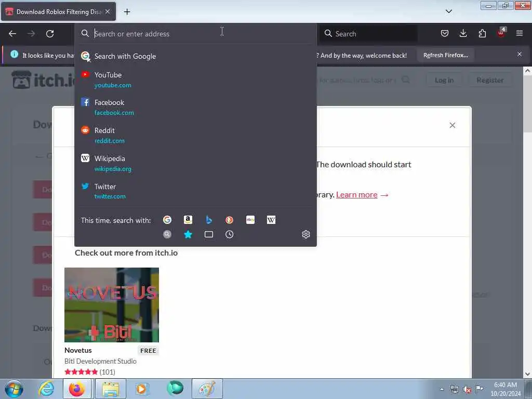Open the YouTube top site suggestion
Screen dimensions: 532x399
coord(195,79)
